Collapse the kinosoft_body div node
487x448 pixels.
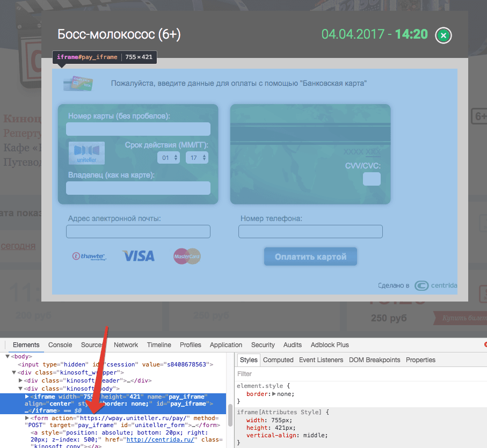(x=20, y=388)
